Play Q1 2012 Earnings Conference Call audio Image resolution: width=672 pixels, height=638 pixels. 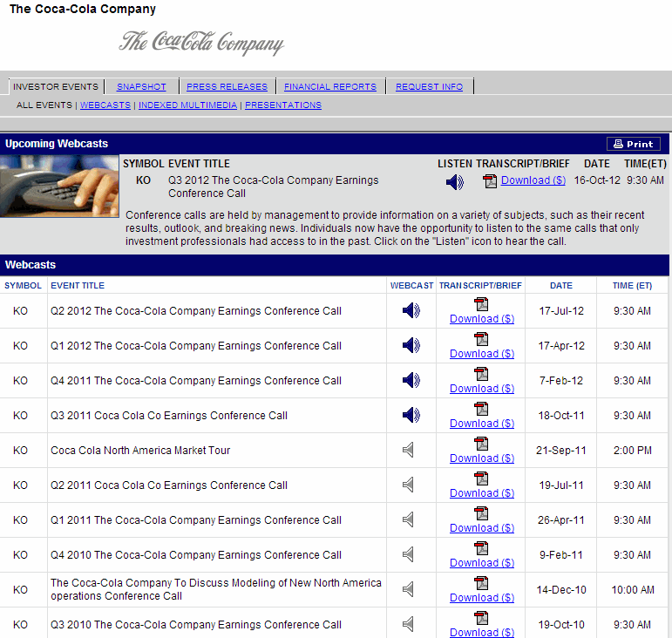[411, 345]
